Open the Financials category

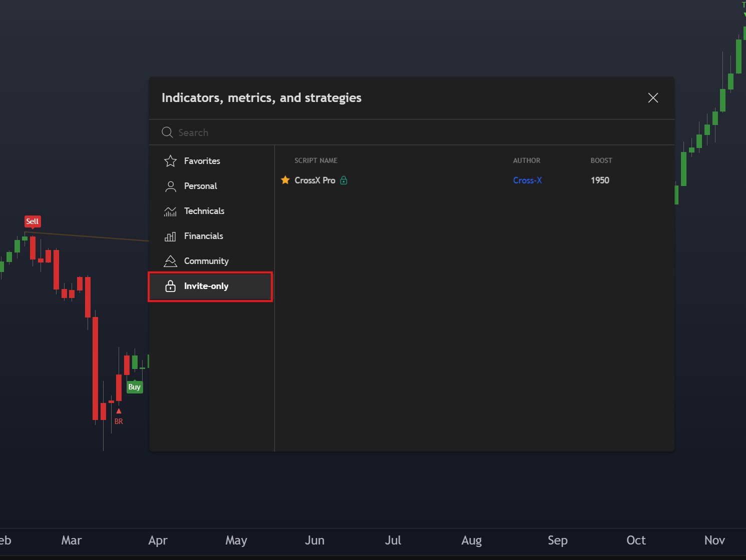coord(204,236)
